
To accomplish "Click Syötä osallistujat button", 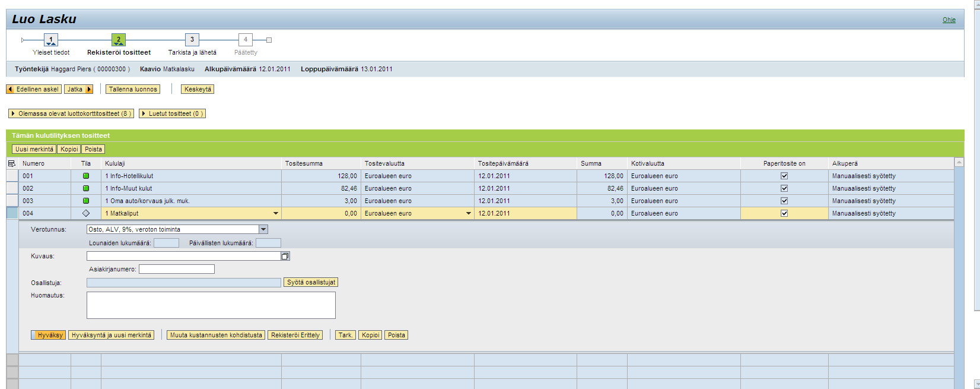I will pyautogui.click(x=311, y=282).
